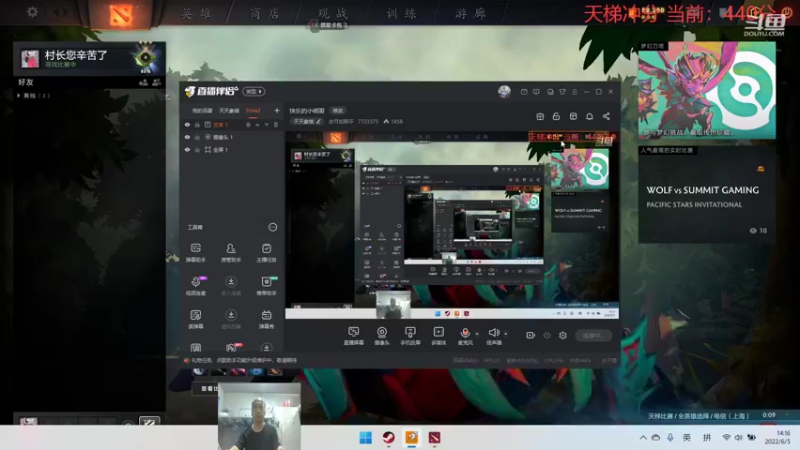Move 文本 1 source down with arrow
Viewport: 800px width, 450px height.
click(266, 124)
